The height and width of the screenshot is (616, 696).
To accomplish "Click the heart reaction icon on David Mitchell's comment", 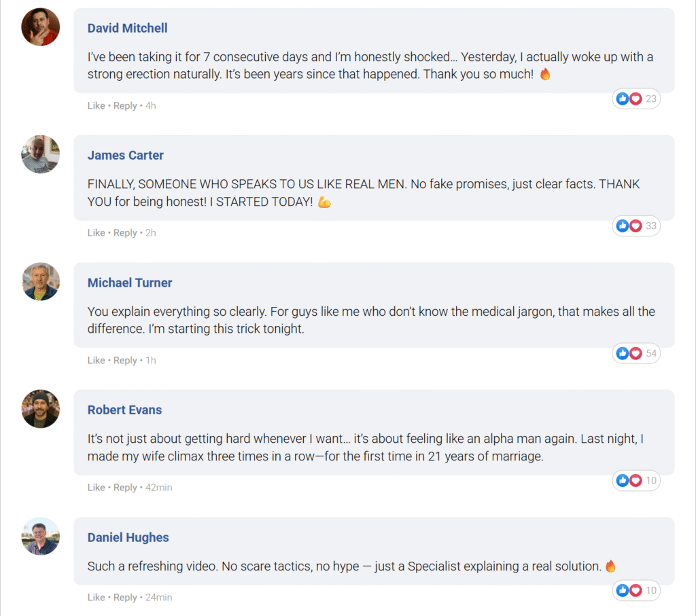I will click(636, 99).
